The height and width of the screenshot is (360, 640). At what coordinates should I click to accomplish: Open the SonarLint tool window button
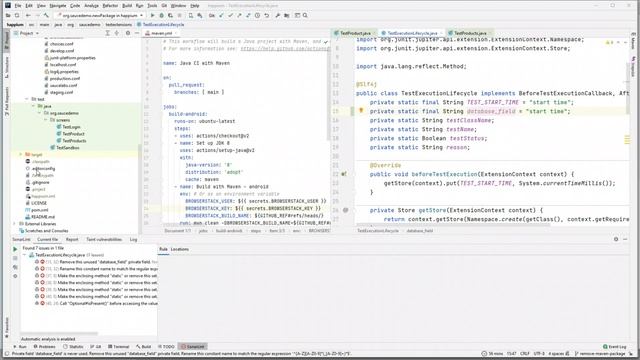(x=193, y=347)
